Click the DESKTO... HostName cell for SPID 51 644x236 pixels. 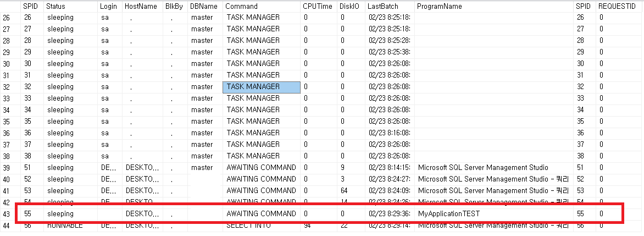click(142, 168)
